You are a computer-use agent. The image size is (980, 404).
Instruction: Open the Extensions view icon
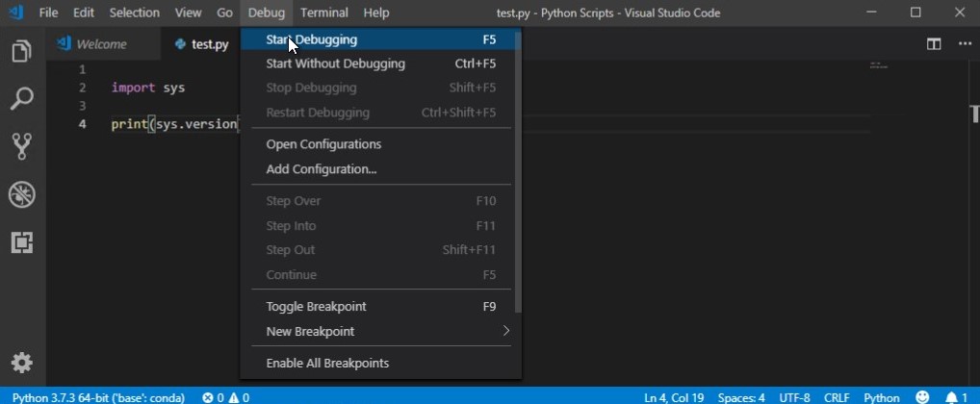tap(22, 243)
